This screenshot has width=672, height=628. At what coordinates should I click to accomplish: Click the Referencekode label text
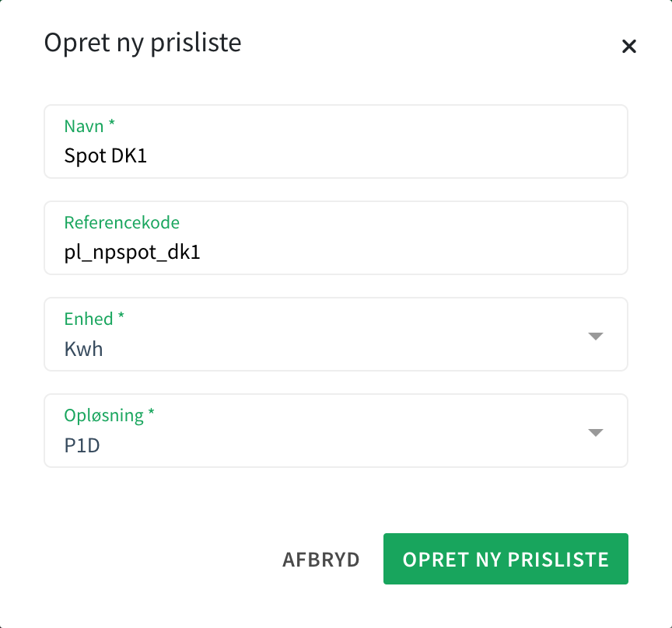pyautogui.click(x=121, y=222)
